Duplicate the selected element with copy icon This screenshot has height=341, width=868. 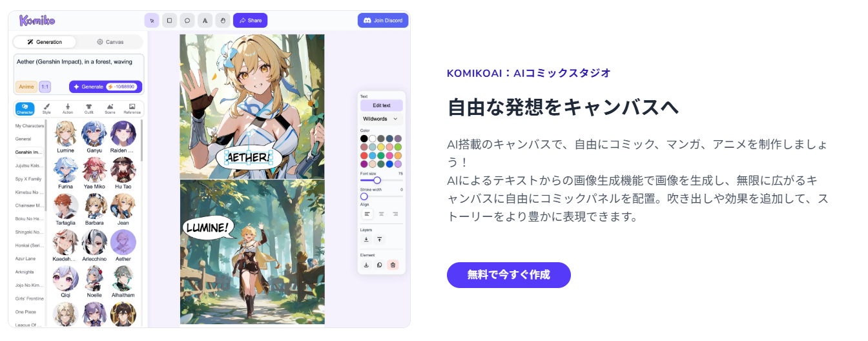pos(380,265)
